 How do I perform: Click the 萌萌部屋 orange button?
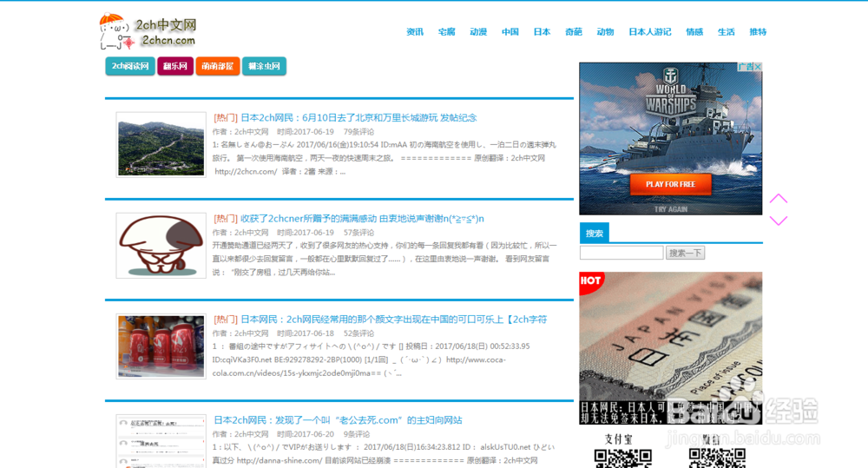(x=218, y=66)
